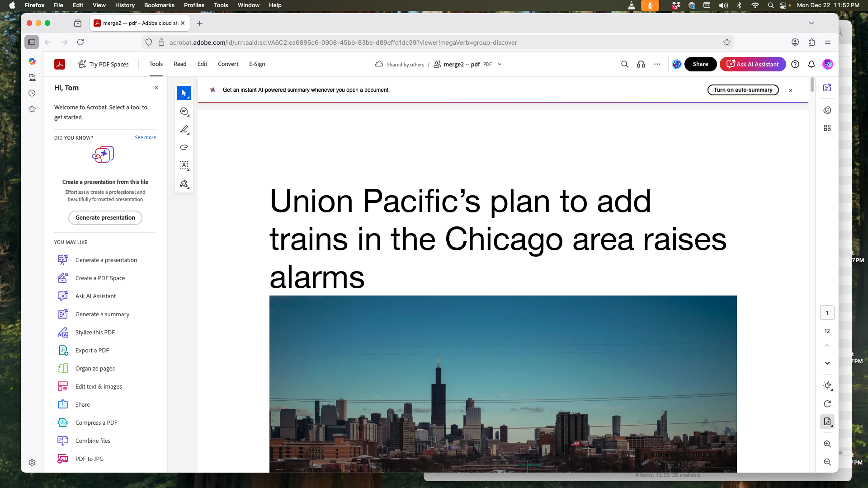The height and width of the screenshot is (488, 868).
Task: Open the See more link
Action: 145,137
